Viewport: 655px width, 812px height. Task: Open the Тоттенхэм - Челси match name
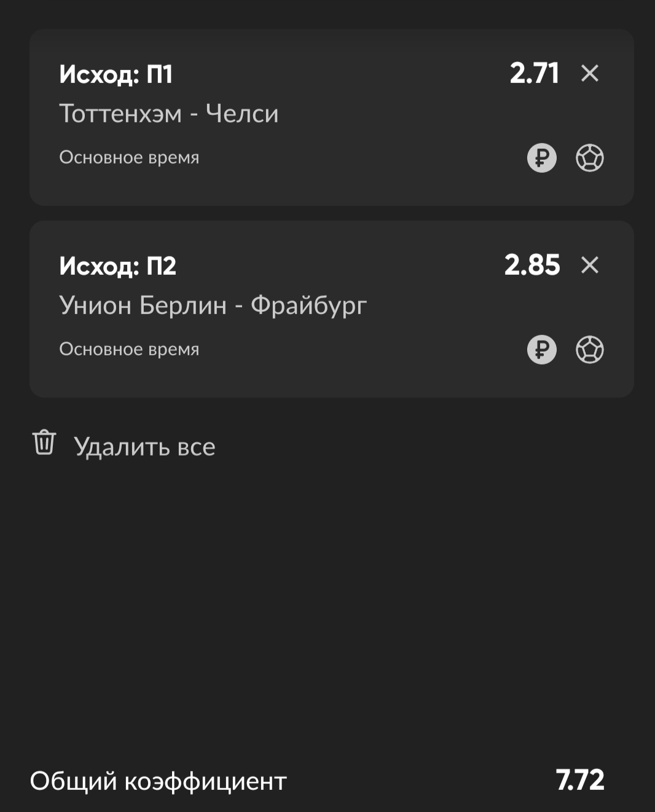pos(169,114)
